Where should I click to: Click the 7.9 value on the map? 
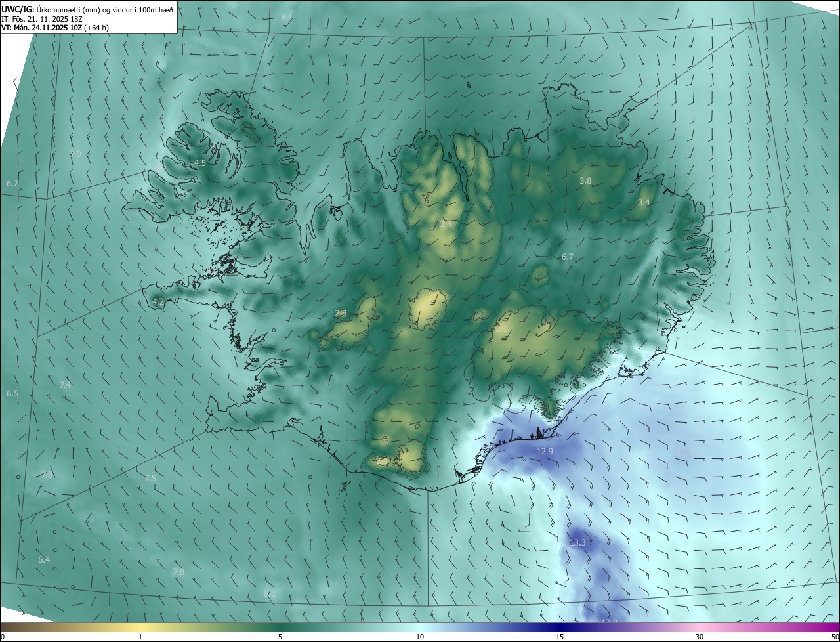(75, 154)
